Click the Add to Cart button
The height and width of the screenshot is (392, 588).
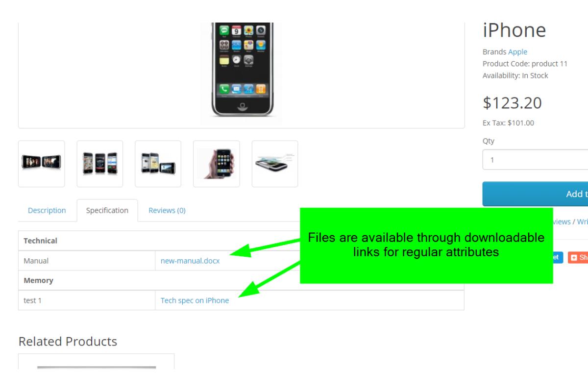(535, 194)
